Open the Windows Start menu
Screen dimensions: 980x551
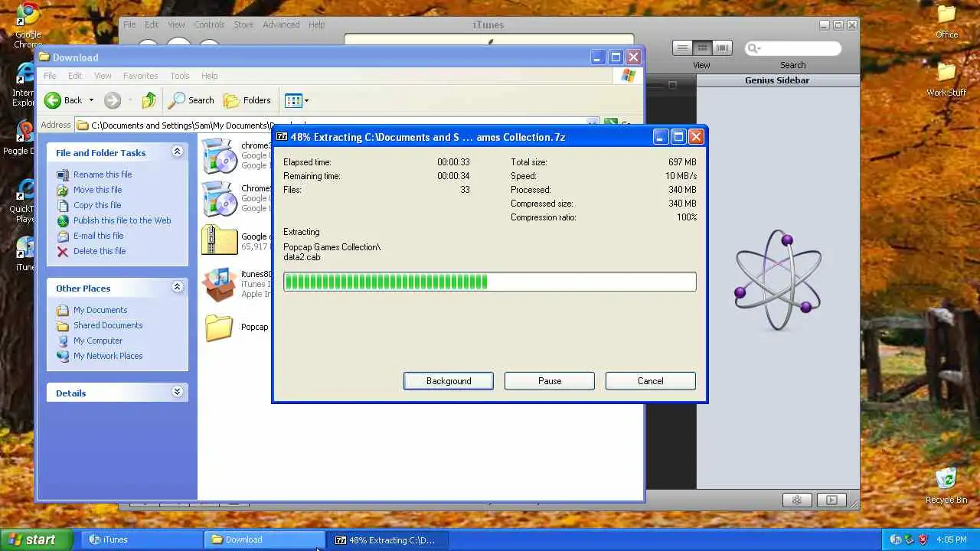tap(36, 540)
